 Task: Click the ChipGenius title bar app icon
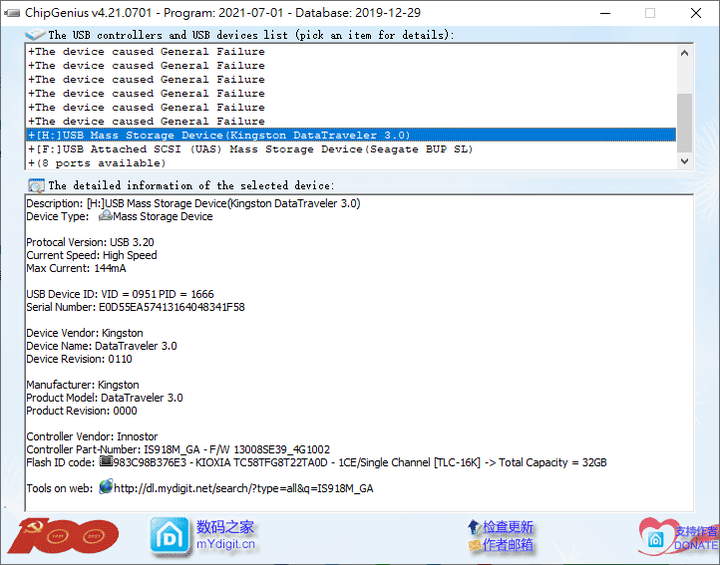pos(12,13)
